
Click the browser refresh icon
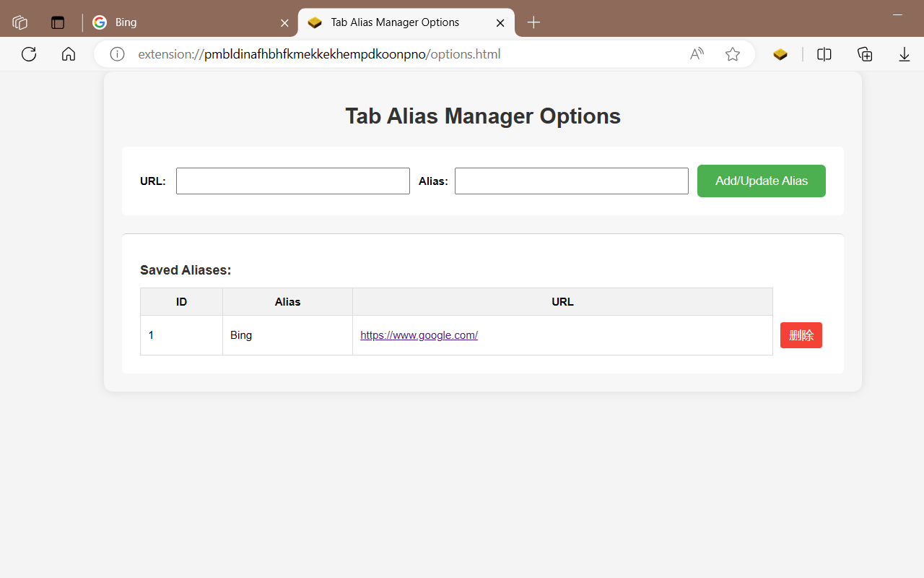point(29,54)
